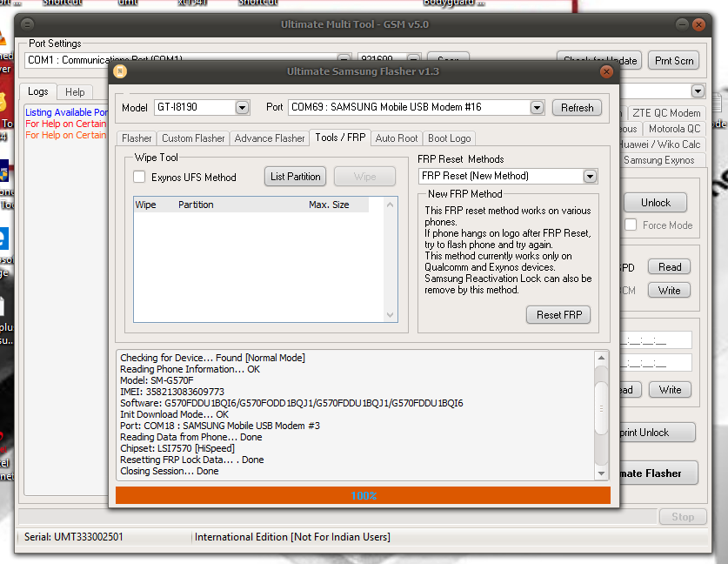This screenshot has height=564, width=728.
Task: Open the Custom Flasher tab
Action: pyautogui.click(x=193, y=138)
